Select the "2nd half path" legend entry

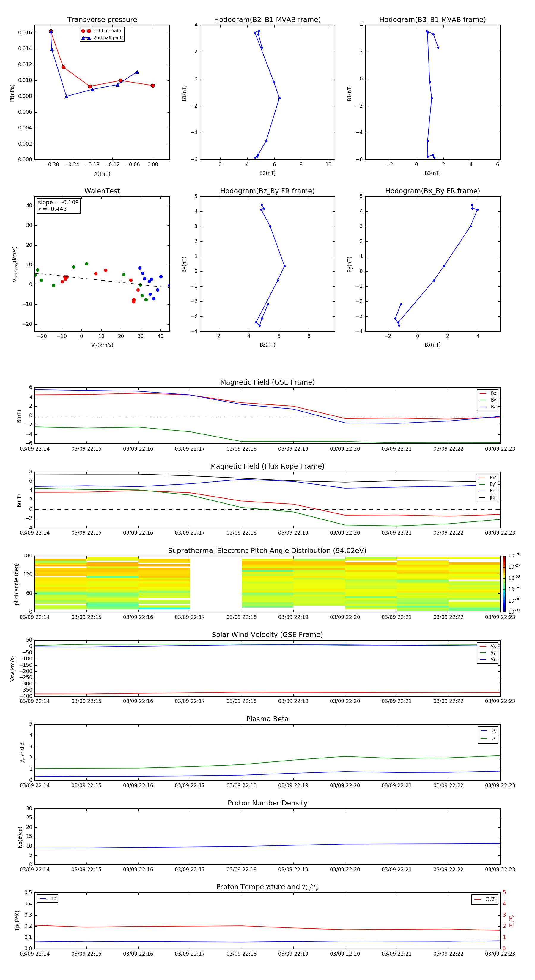(102, 38)
